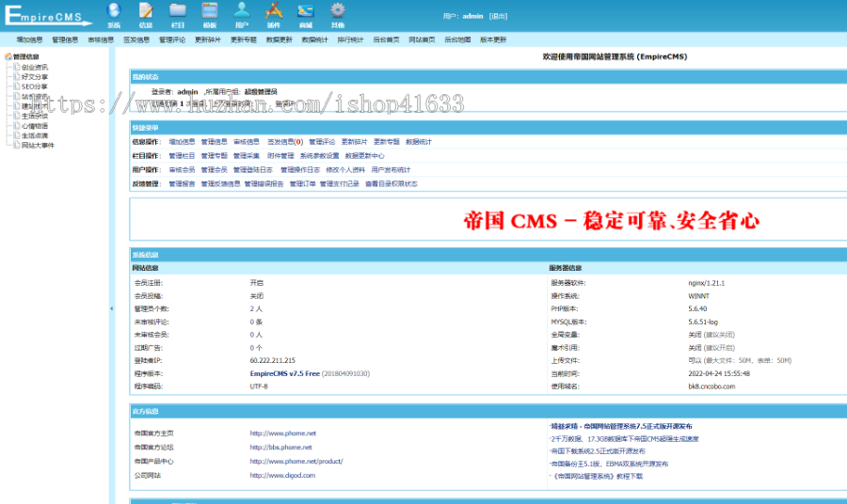This screenshot has width=847, height=504.
Task: Open news 帝国下载系统2.5正式版开源发布
Action: pos(598,451)
